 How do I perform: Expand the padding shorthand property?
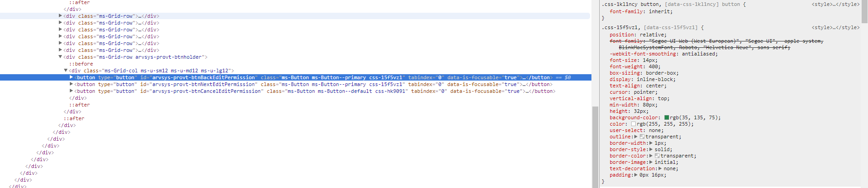click(636, 175)
